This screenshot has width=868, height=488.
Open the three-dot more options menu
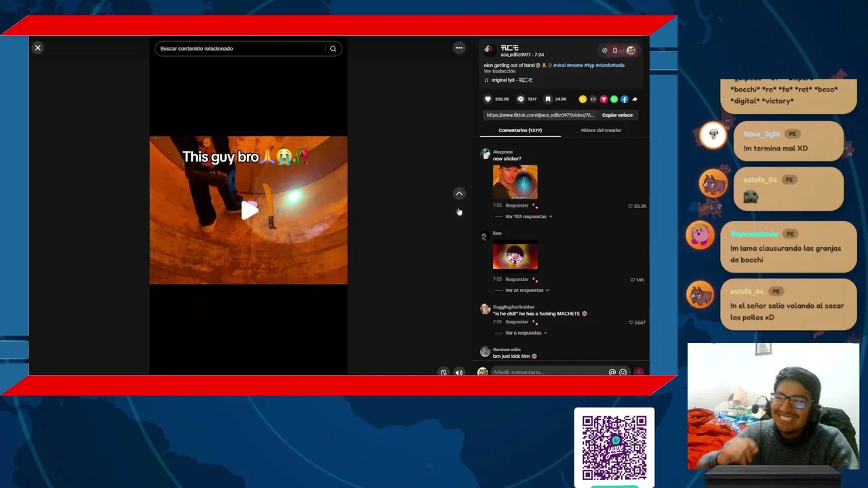(x=459, y=47)
